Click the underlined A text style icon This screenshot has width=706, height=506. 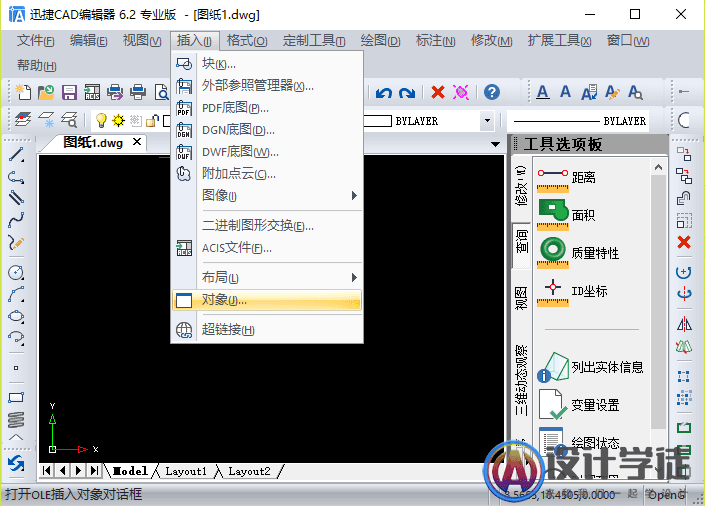(x=543, y=93)
